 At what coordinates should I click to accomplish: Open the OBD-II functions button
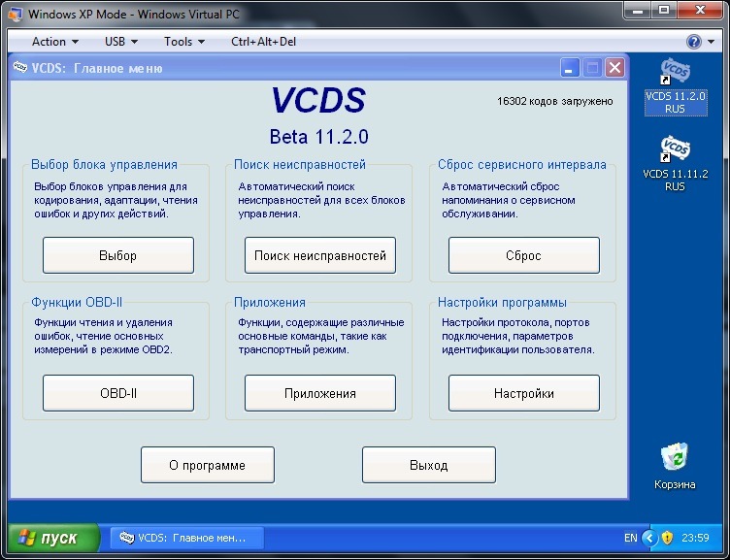[118, 393]
